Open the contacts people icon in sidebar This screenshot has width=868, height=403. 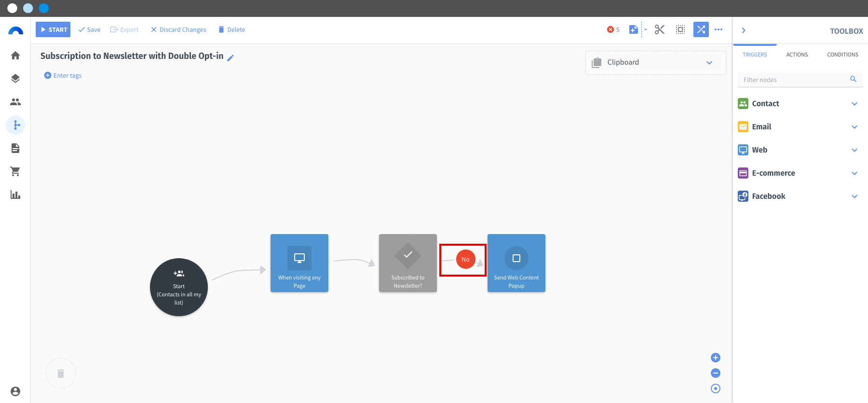click(x=15, y=102)
